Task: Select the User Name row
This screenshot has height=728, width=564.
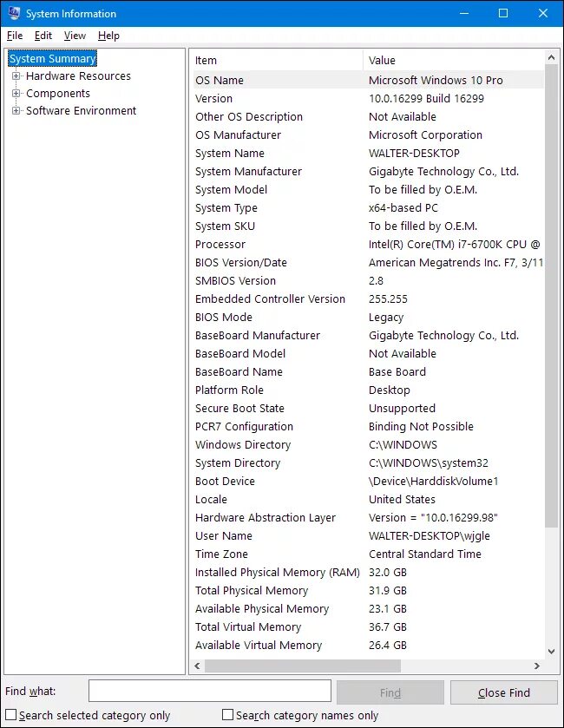Action: pyautogui.click(x=368, y=535)
